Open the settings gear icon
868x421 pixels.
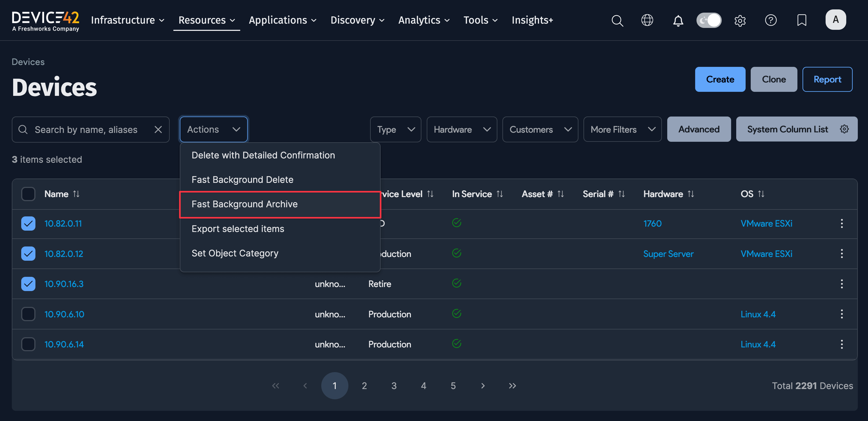click(740, 21)
